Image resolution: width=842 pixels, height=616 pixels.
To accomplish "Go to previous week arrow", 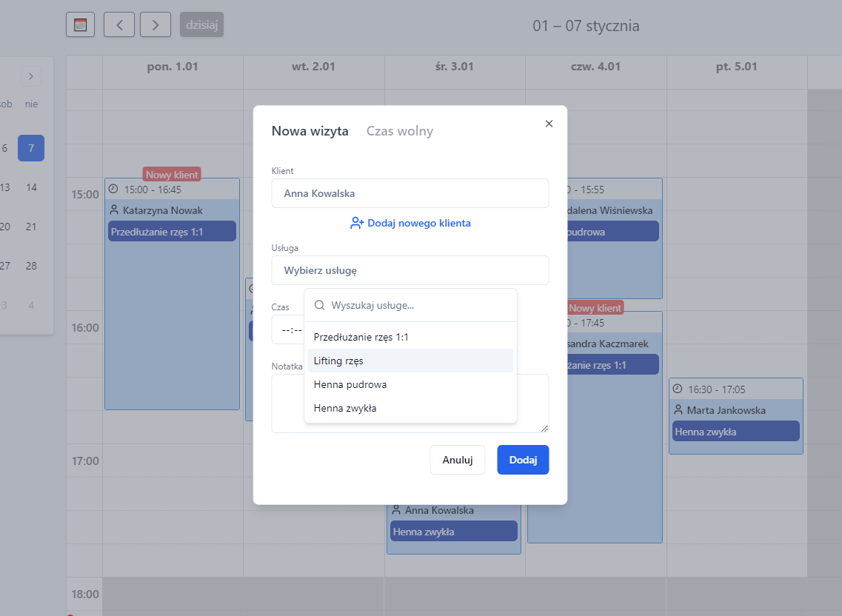I will (119, 24).
